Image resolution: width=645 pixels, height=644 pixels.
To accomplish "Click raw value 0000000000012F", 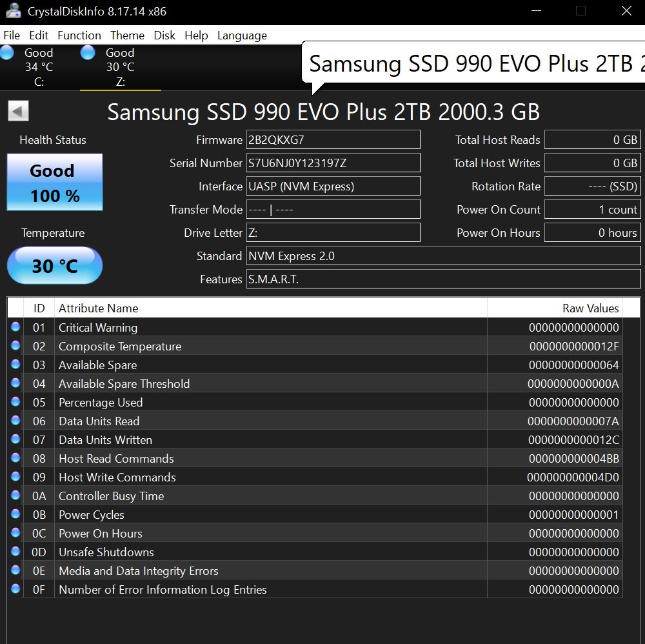I will click(x=574, y=347).
